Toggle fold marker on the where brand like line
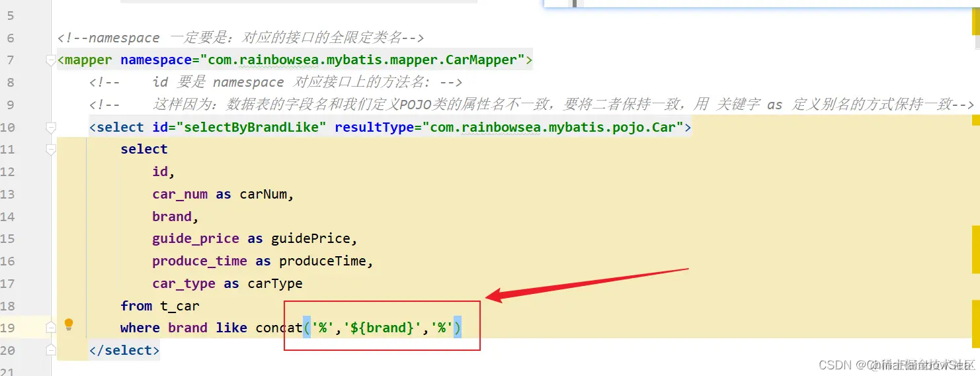Viewport: 980px width, 376px height. [x=51, y=328]
